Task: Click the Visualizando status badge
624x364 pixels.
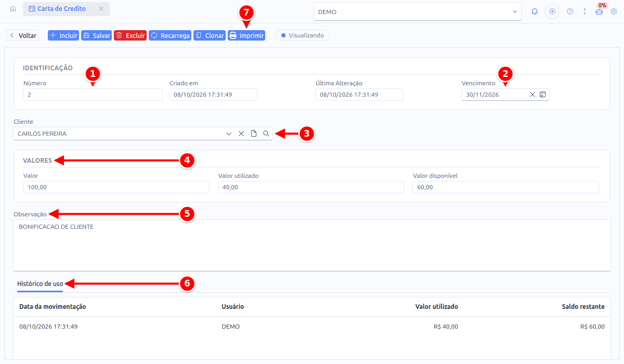Action: pyautogui.click(x=303, y=36)
